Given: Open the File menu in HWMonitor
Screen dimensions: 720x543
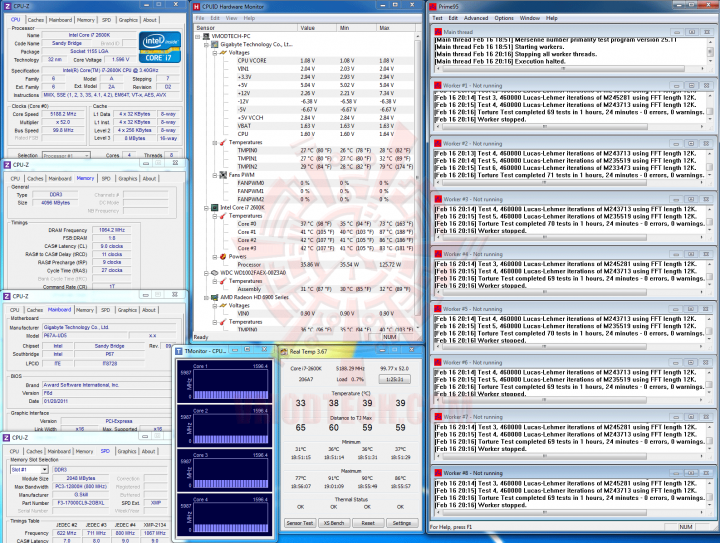Looking at the screenshot, I should [200, 18].
